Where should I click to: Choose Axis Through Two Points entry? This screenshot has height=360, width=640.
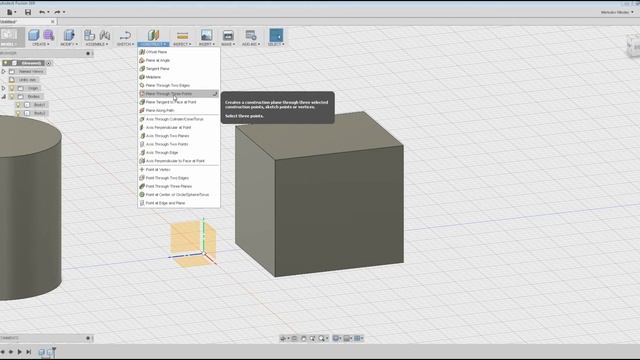[179, 144]
